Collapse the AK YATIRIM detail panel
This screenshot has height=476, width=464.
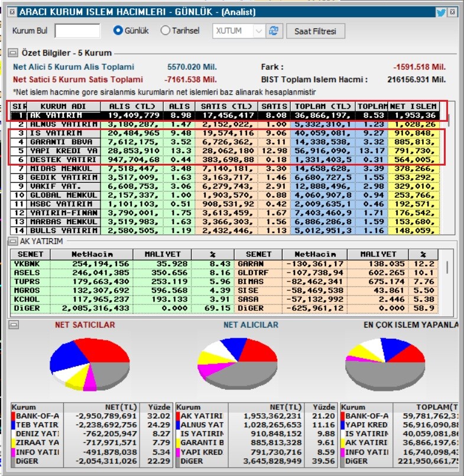click(12, 241)
